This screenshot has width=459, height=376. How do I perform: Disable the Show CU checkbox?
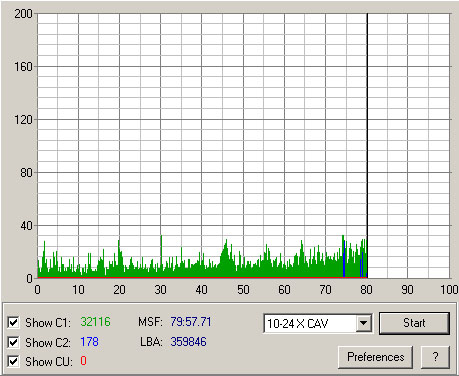coord(13,362)
